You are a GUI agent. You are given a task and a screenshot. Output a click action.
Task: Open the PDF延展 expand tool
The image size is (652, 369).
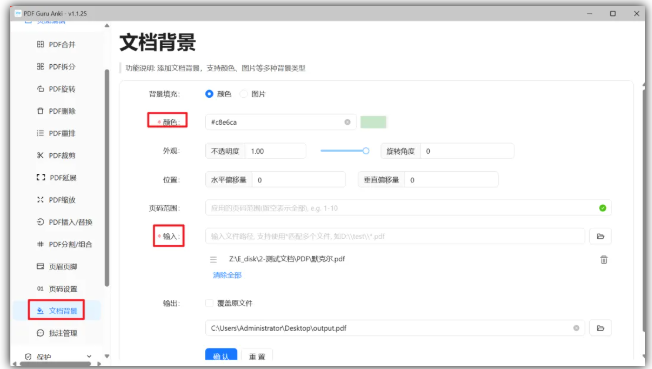56,178
